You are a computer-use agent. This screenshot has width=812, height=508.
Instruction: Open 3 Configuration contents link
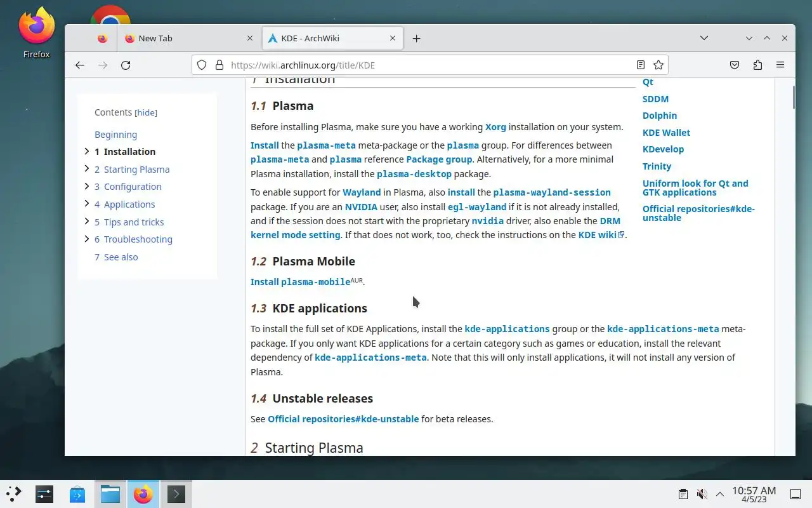(128, 187)
